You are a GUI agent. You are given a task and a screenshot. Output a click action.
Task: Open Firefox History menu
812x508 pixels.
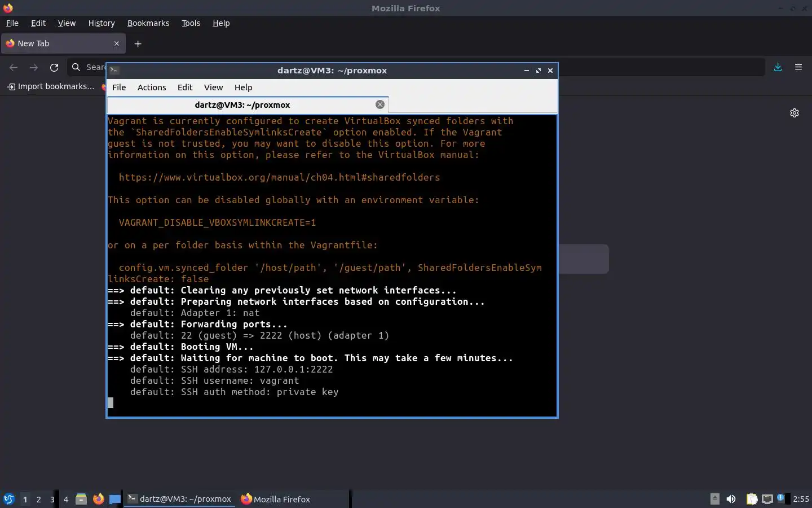101,23
